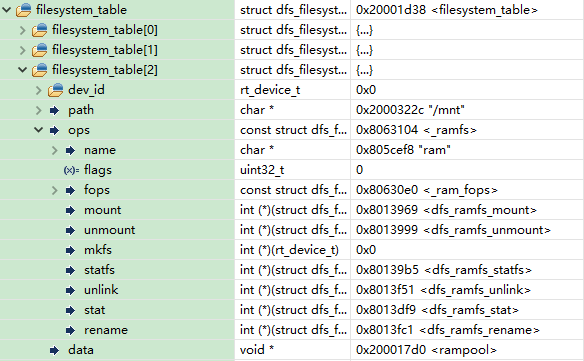Click the value <dfs_ramfs_unmount>

click(x=453, y=230)
